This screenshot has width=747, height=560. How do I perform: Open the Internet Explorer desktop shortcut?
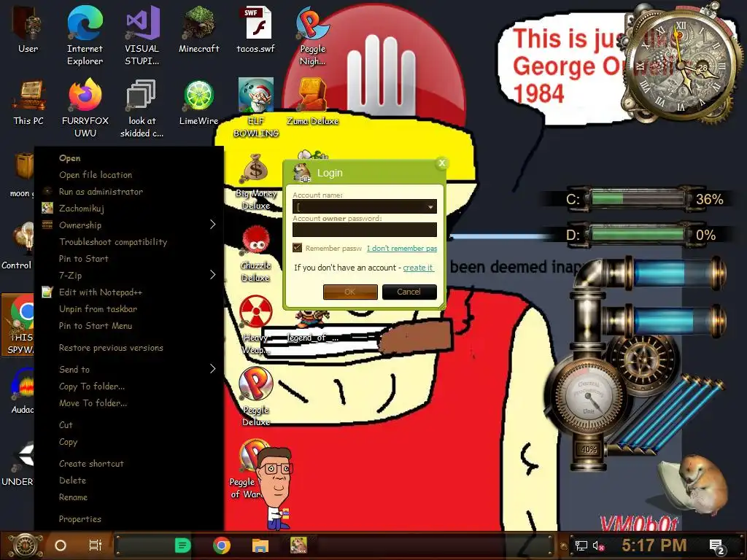[85, 34]
